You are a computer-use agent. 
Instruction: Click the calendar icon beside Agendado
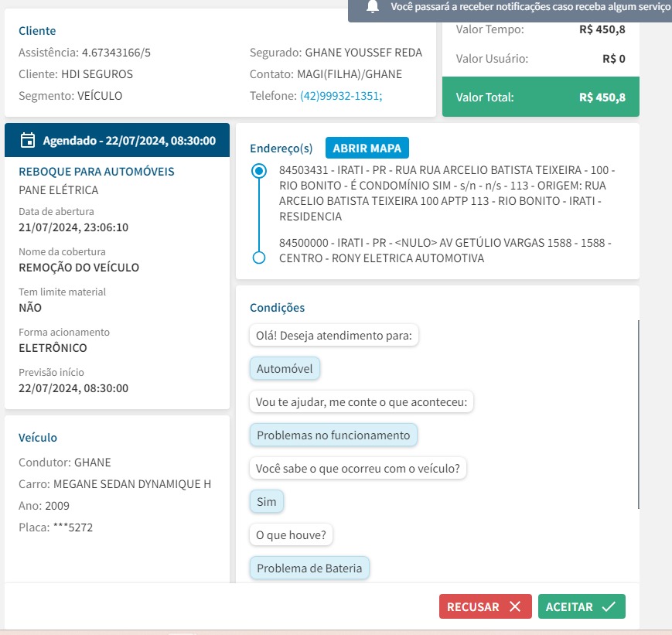tap(28, 141)
